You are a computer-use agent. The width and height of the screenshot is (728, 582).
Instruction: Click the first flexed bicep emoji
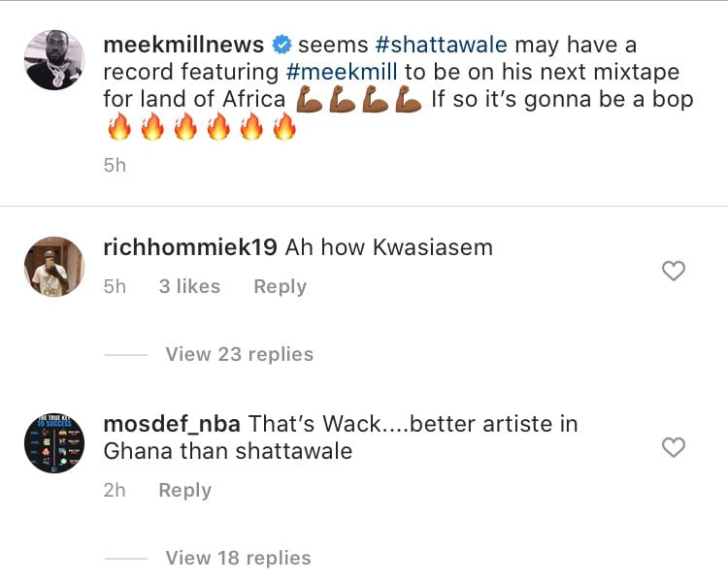pos(310,99)
